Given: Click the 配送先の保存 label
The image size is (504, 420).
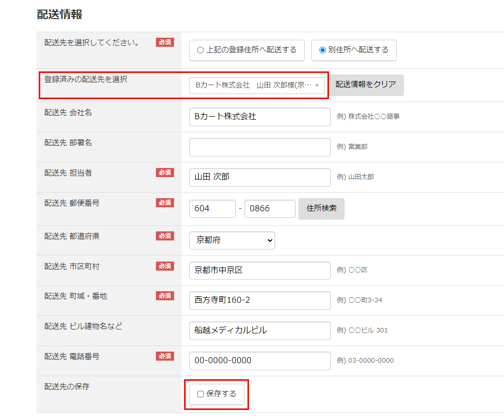Looking at the screenshot, I should [x=67, y=387].
